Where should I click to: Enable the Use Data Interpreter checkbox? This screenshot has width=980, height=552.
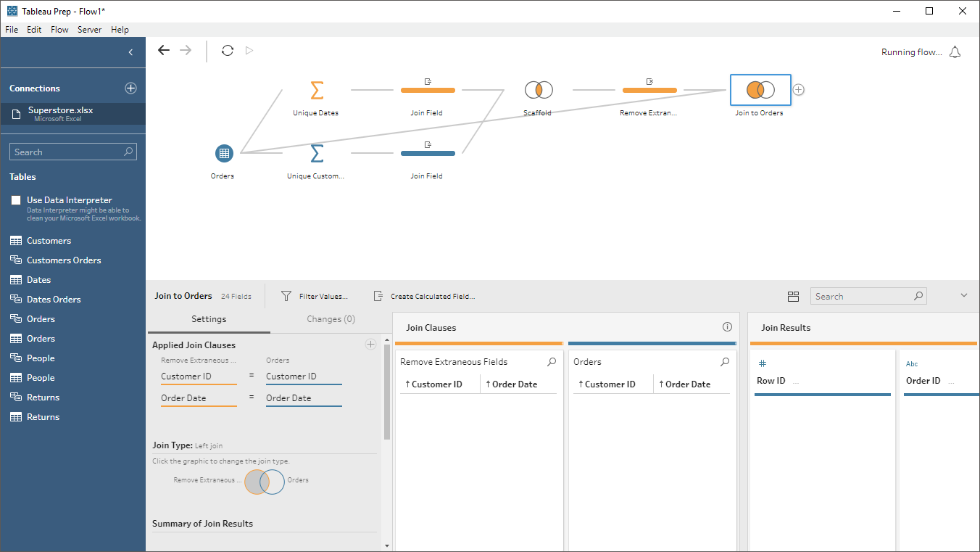[x=16, y=200]
